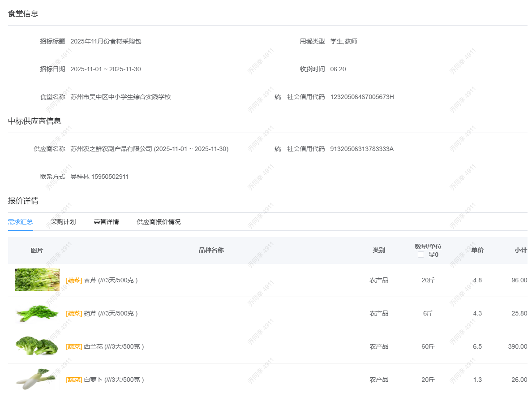The height and width of the screenshot is (393, 532).
Task: Switch to the 需求汇总 tab
Action: tap(20, 222)
